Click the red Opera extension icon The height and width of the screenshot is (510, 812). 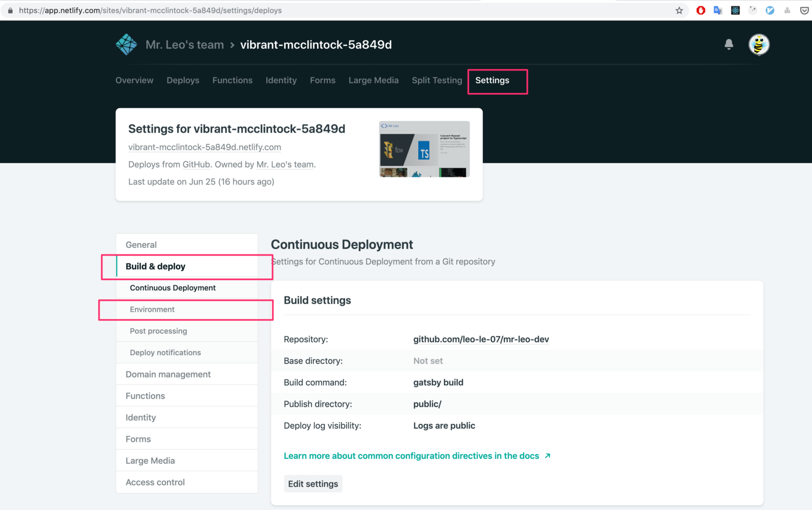[x=701, y=10]
